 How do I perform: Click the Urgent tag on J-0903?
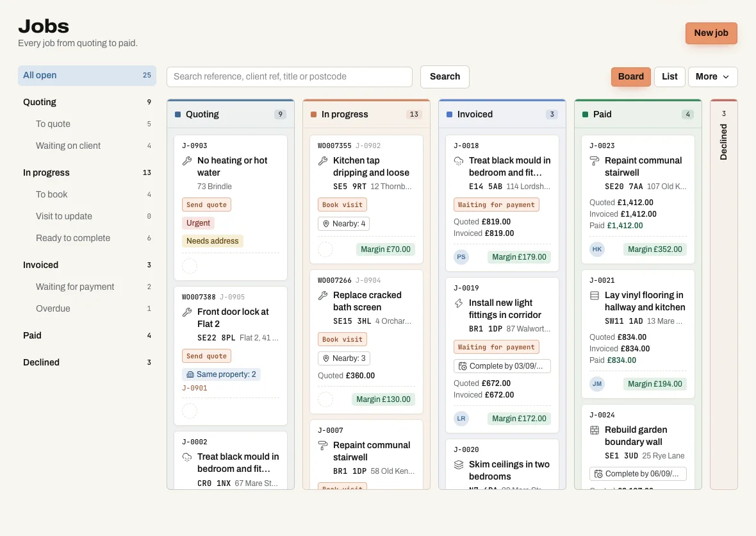pos(198,223)
